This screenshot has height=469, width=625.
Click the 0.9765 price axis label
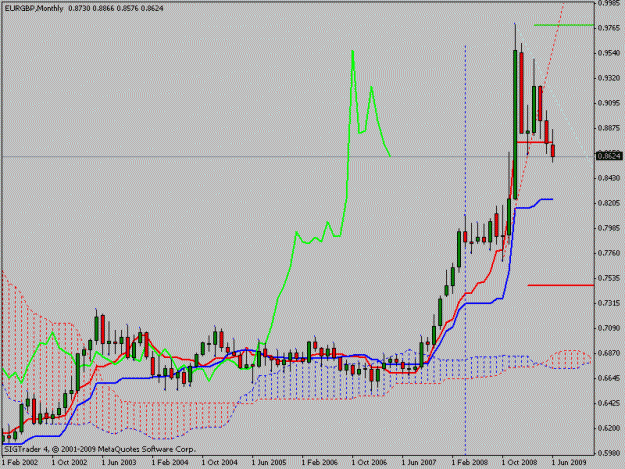(609, 28)
